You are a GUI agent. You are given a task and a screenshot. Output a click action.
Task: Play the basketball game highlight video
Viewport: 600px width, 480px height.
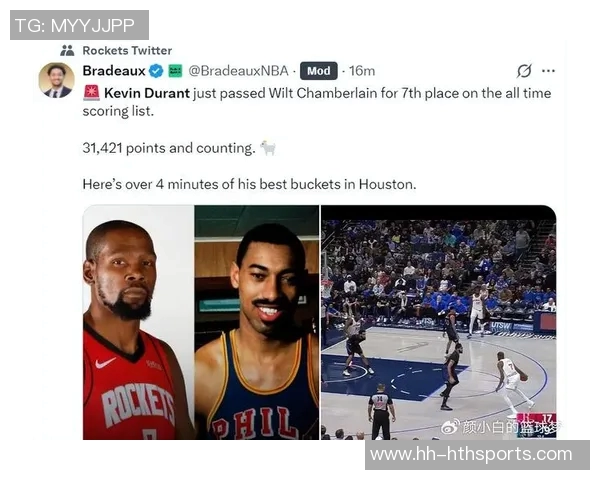439,322
